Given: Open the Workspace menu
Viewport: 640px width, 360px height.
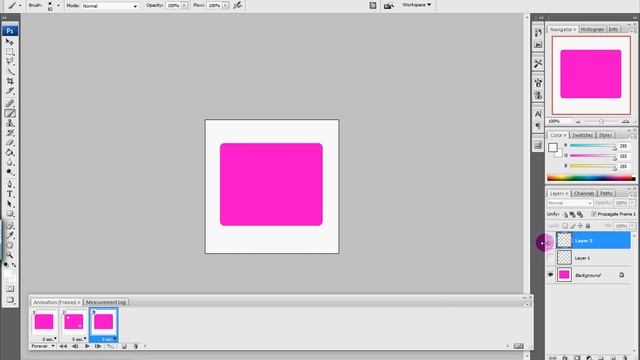Looking at the screenshot, I should click(416, 5).
